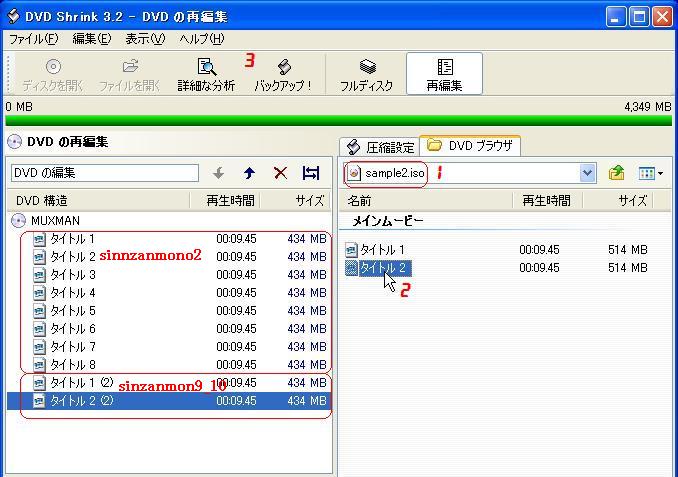
Task: Click the set start/end frames icon
Action: (311, 173)
